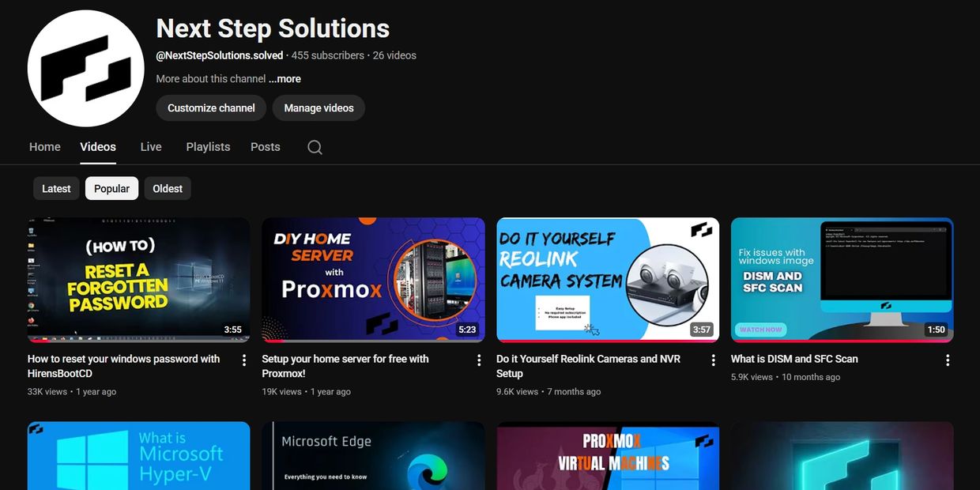This screenshot has height=490, width=980.
Task: Open the DIY Home Server Proxmox thumbnail
Action: [373, 280]
